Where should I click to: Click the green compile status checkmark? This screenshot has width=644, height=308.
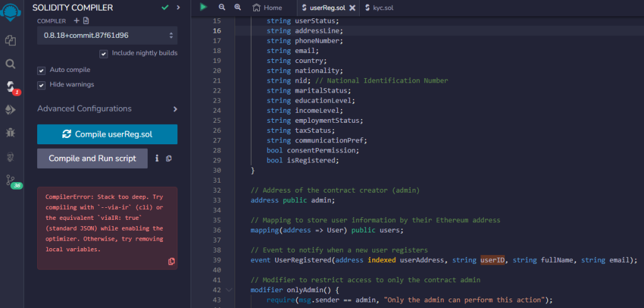pos(165,8)
